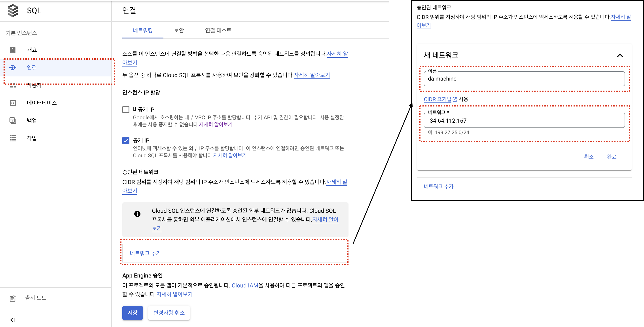Select the 연결 connection icon in sidebar
The width and height of the screenshot is (644, 327).
pyautogui.click(x=13, y=68)
